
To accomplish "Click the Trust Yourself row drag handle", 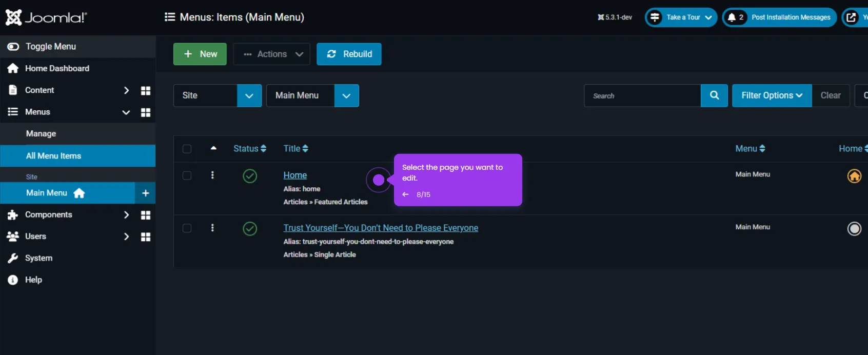I will [x=212, y=228].
